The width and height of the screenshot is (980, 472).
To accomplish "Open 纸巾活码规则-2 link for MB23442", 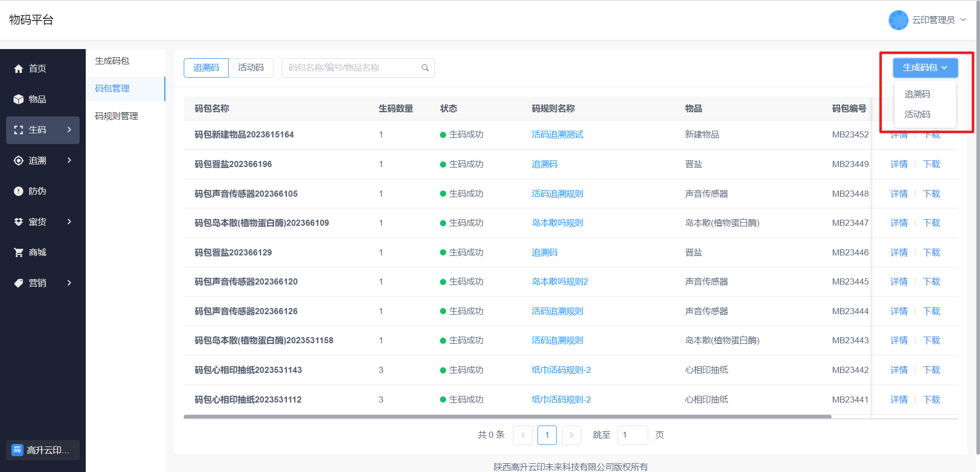I will point(561,370).
